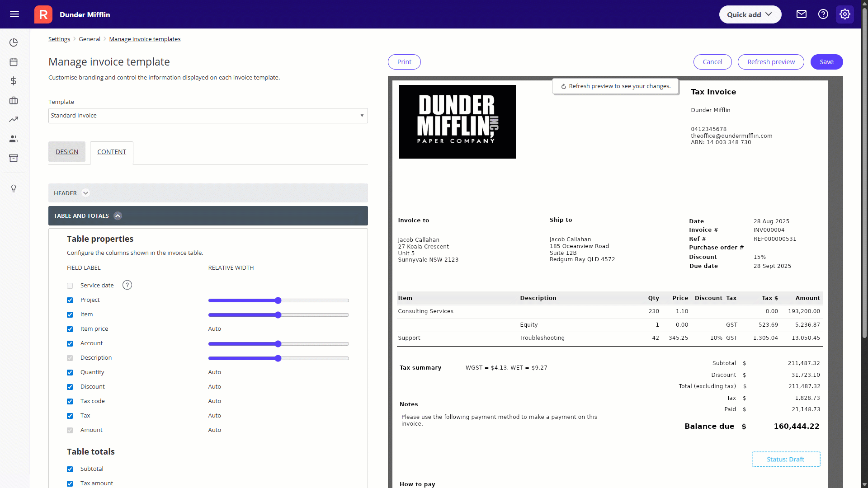Toggle the Quantity column checkbox

click(70, 372)
